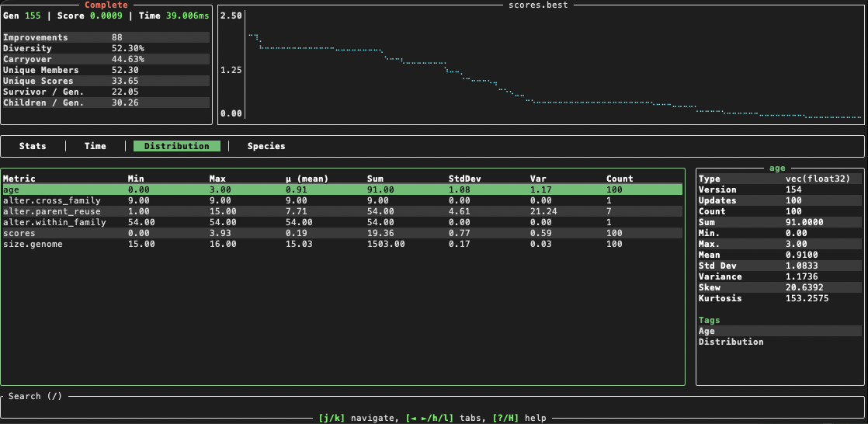
Task: Click the 21.24 variance of alter.parent_reuse
Action: [543, 211]
